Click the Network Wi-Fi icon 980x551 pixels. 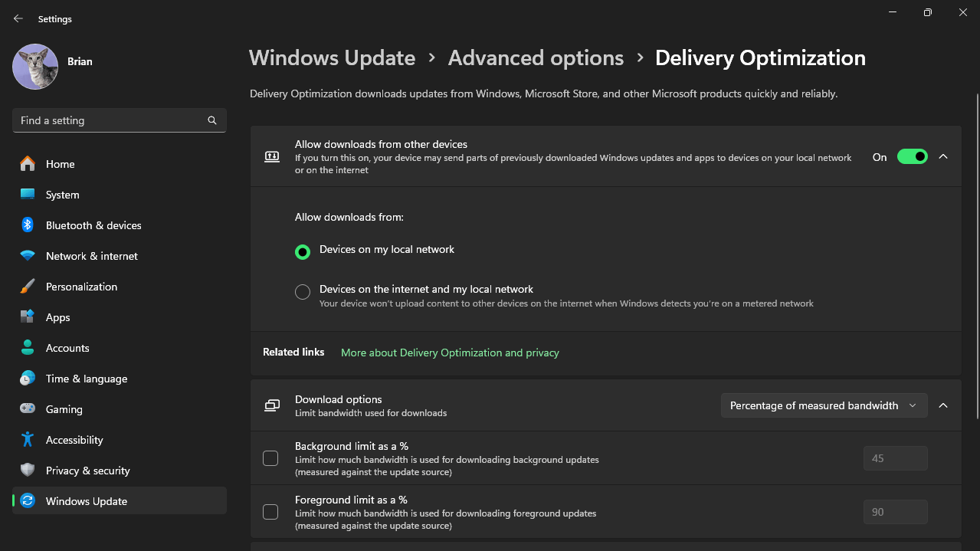28,256
